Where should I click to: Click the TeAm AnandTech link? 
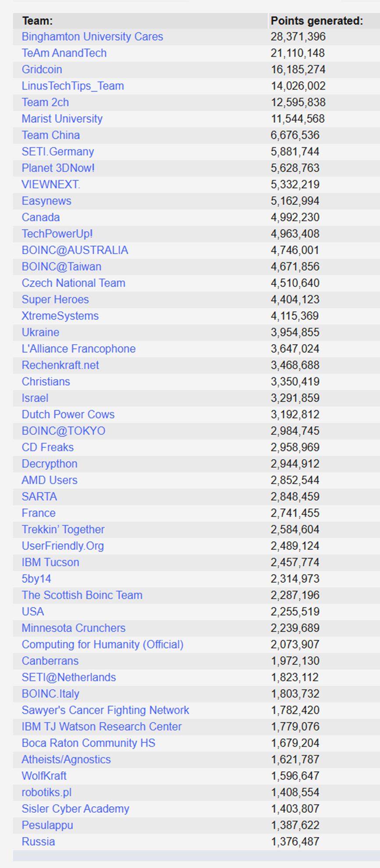tap(64, 53)
